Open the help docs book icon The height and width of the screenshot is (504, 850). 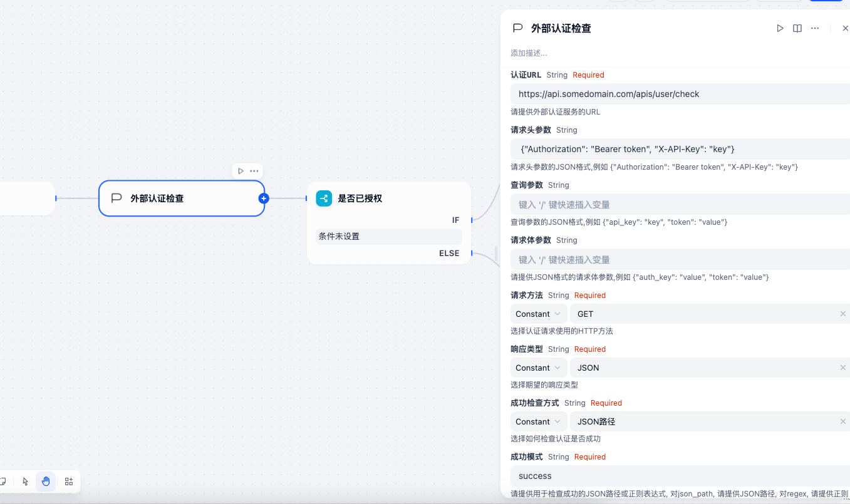pyautogui.click(x=797, y=28)
